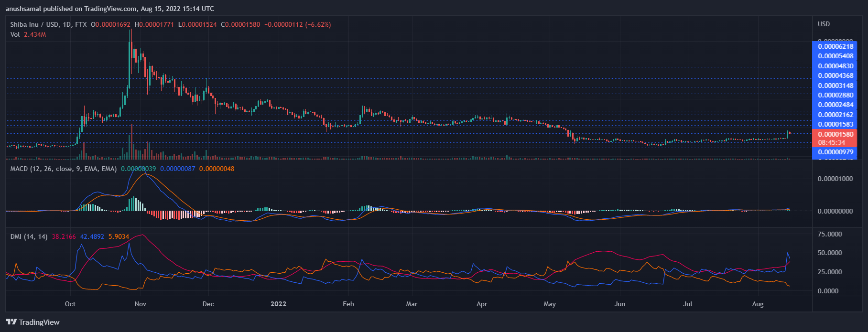Click the bar countdown timer 08:45:34
Viewport: 868px width, 332px height.
[x=832, y=142]
